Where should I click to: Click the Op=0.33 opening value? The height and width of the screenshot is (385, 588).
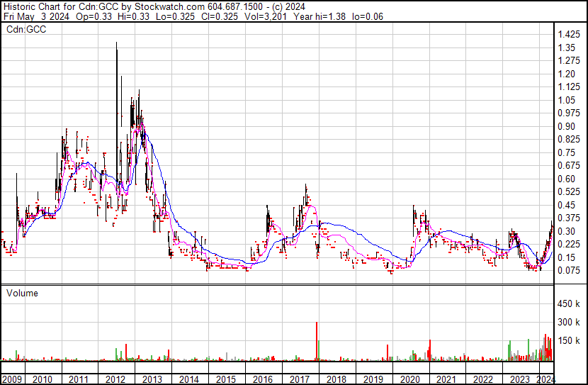(94, 16)
